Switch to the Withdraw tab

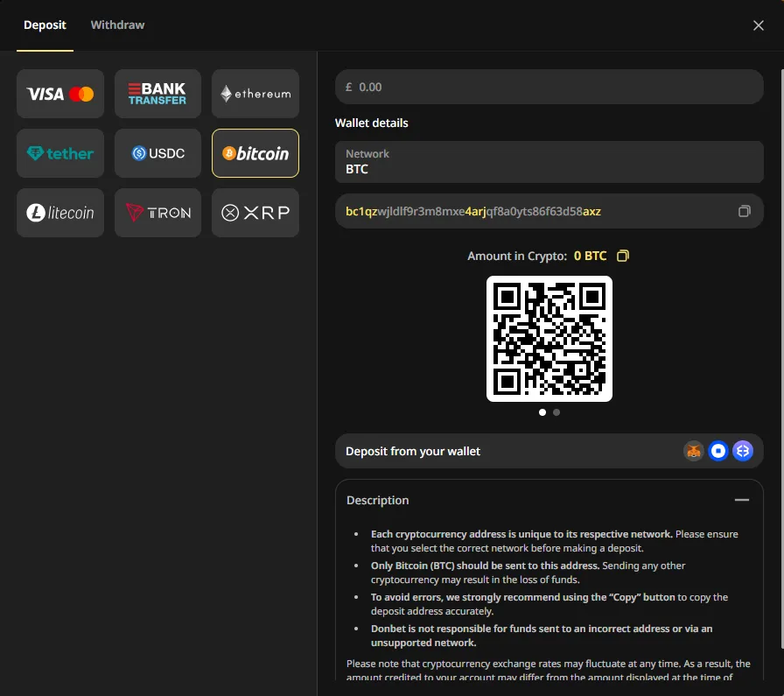[117, 25]
